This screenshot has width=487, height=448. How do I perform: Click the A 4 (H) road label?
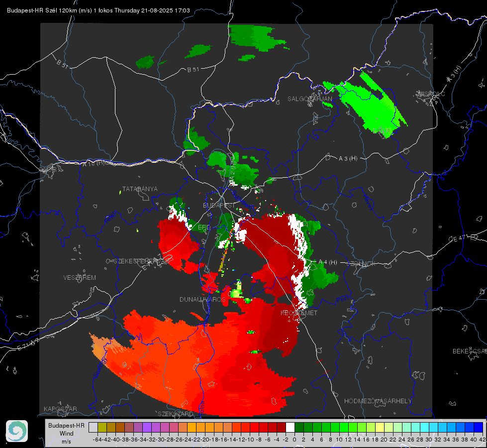pos(328,262)
